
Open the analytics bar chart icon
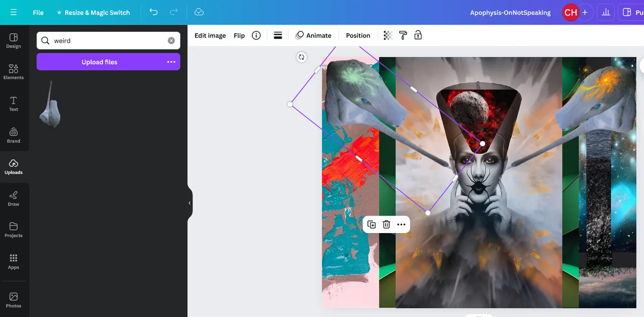[x=606, y=13]
